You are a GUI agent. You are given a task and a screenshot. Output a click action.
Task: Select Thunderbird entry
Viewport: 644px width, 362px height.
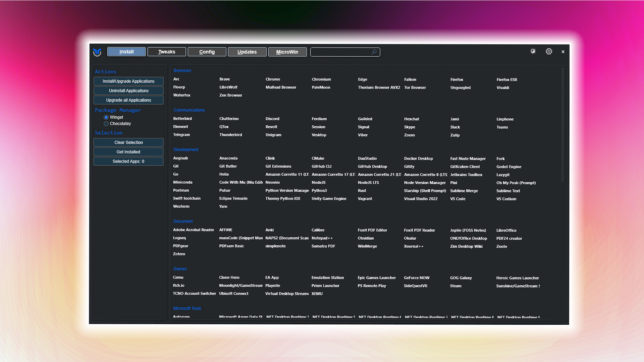(x=231, y=135)
